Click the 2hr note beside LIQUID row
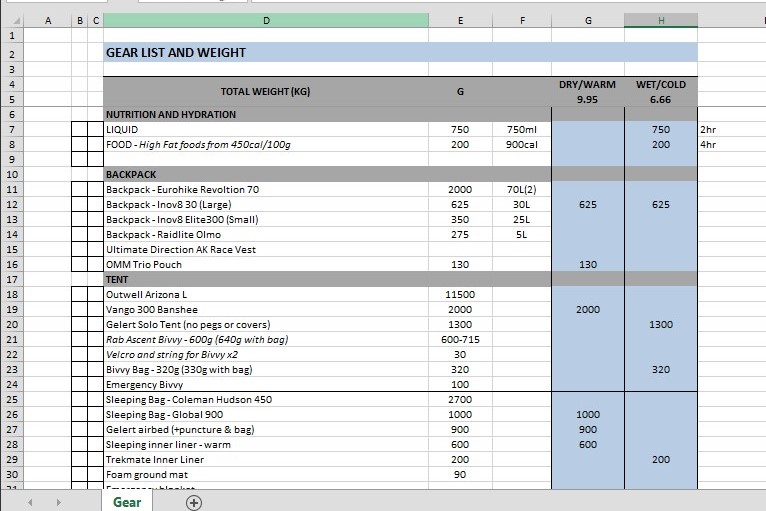Image resolution: width=766 pixels, height=511 pixels. point(709,130)
